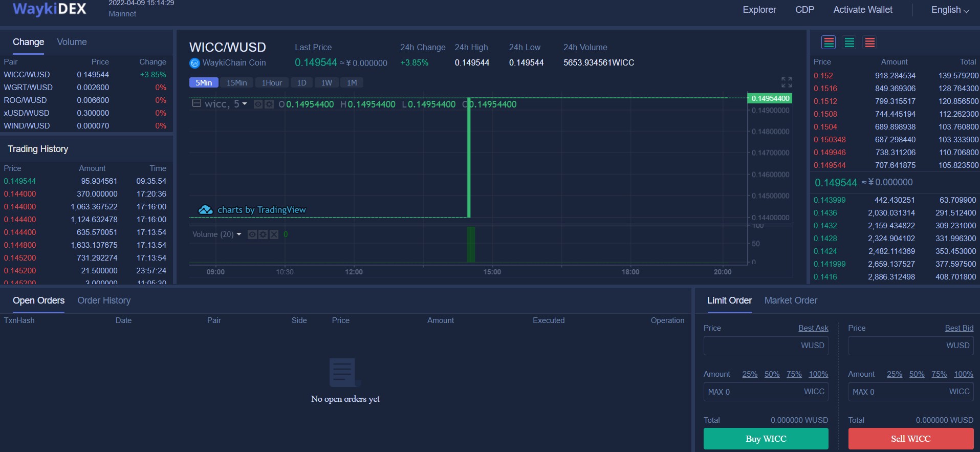Select the xUSD/WUSD pair row
Image resolution: width=980 pixels, height=452 pixels.
[x=85, y=113]
